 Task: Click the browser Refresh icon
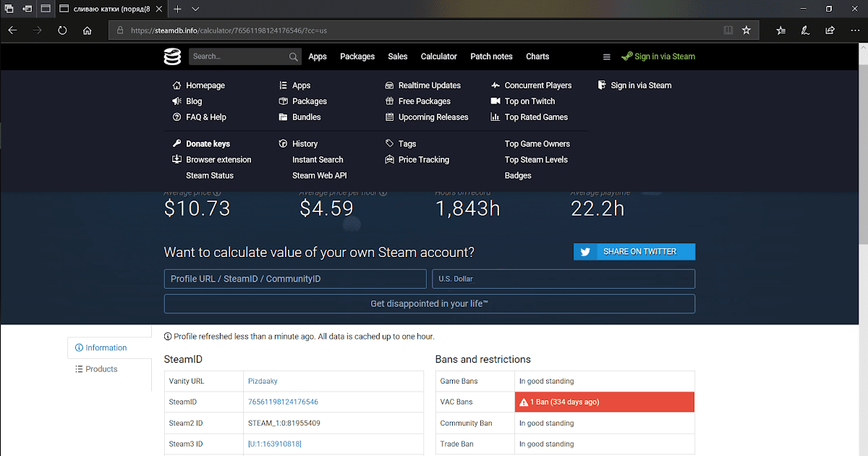point(62,30)
